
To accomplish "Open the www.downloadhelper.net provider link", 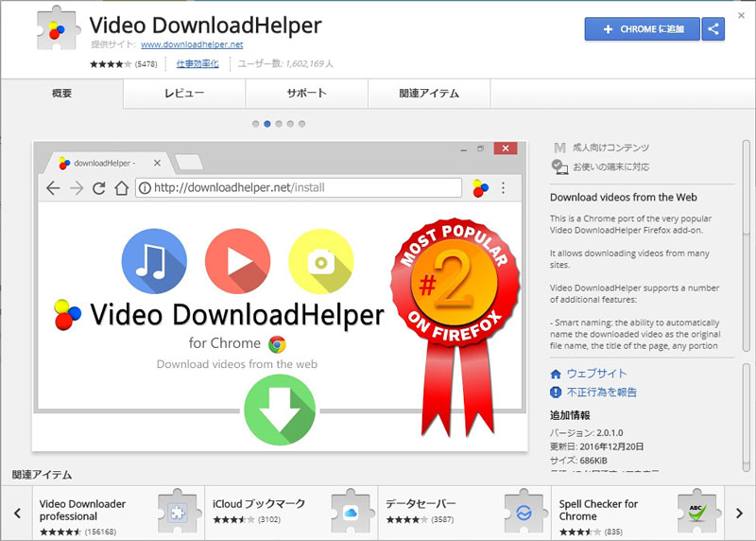I will click(192, 44).
